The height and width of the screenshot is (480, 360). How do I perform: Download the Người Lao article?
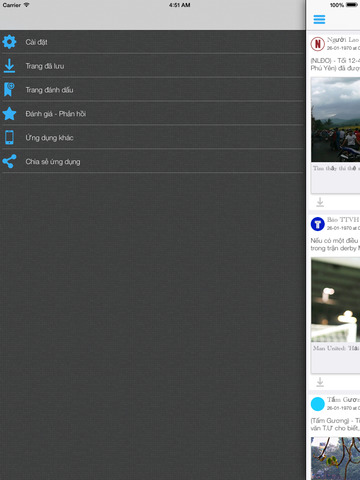(x=320, y=202)
